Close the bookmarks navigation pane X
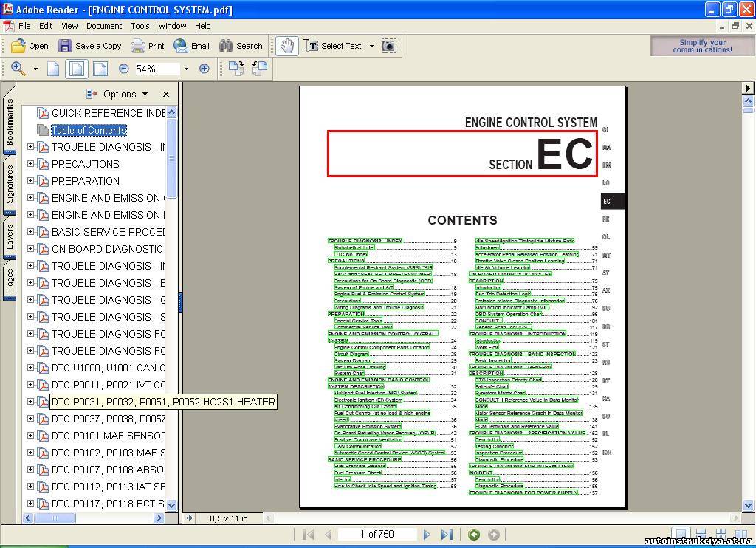The width and height of the screenshot is (756, 548). [166, 94]
